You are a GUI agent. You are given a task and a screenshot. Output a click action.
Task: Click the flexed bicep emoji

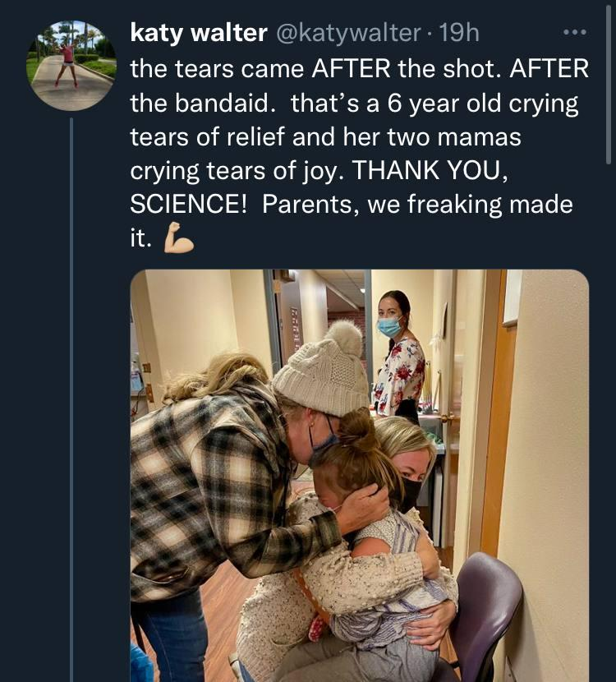pos(178,238)
